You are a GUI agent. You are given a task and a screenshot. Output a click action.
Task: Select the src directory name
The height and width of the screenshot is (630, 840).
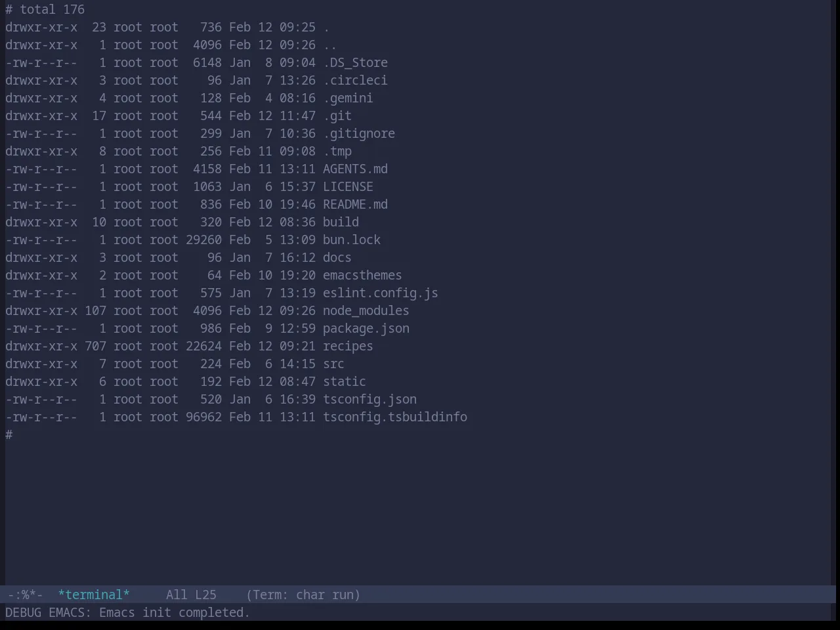click(x=333, y=364)
